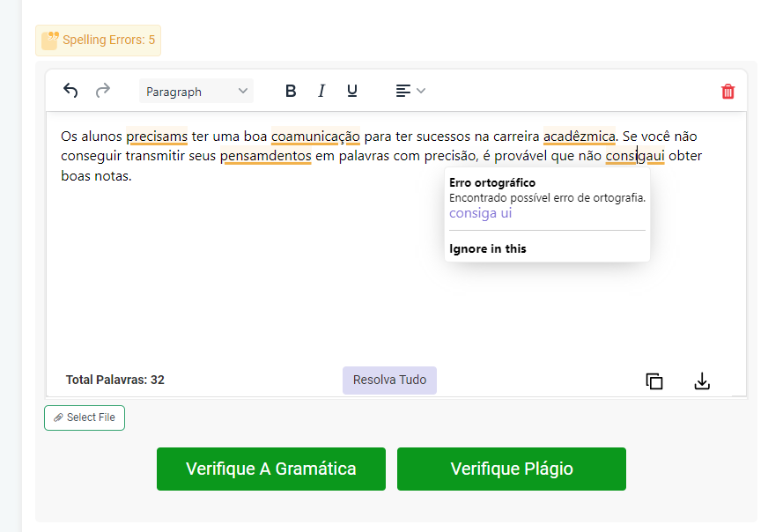Click the misspelled word 'acadêzmica'
This screenshot has height=532, width=768.
580,137
